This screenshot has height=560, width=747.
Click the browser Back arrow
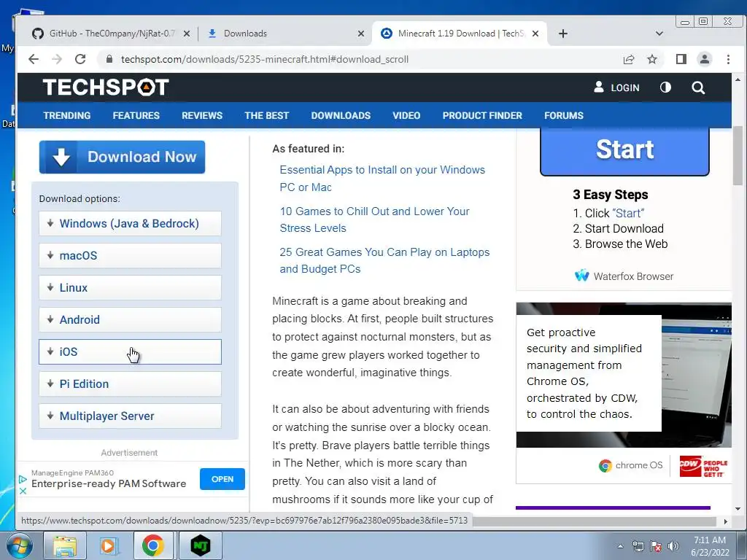[34, 59]
